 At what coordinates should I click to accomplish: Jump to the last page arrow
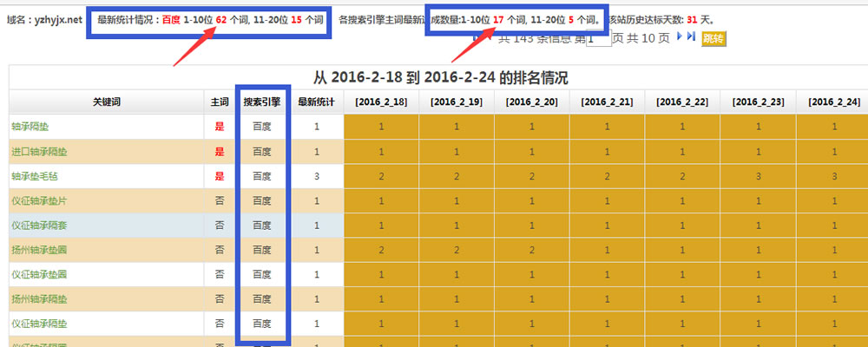(692, 37)
